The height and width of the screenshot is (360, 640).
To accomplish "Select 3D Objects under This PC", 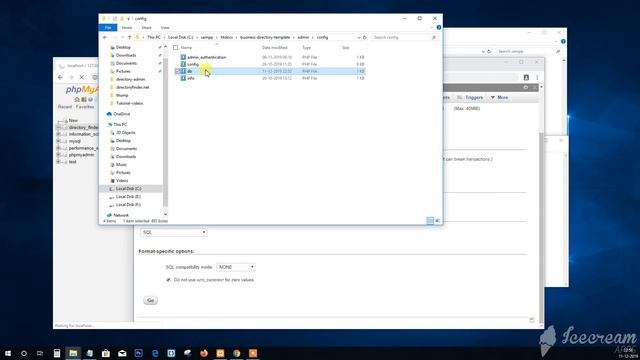I will click(x=125, y=133).
